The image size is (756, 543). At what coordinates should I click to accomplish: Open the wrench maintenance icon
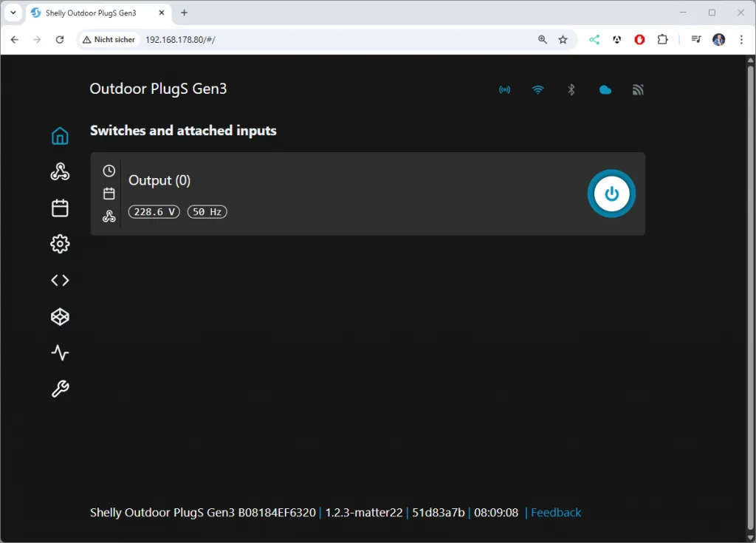pyautogui.click(x=60, y=389)
